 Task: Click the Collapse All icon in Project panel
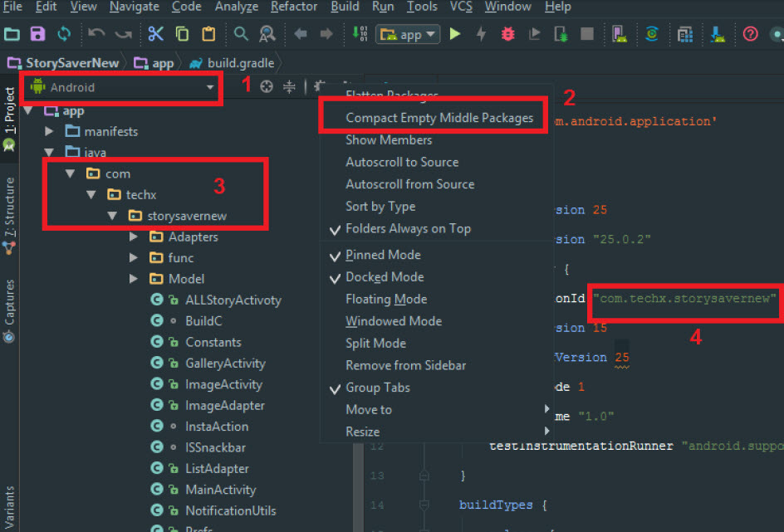(x=289, y=86)
